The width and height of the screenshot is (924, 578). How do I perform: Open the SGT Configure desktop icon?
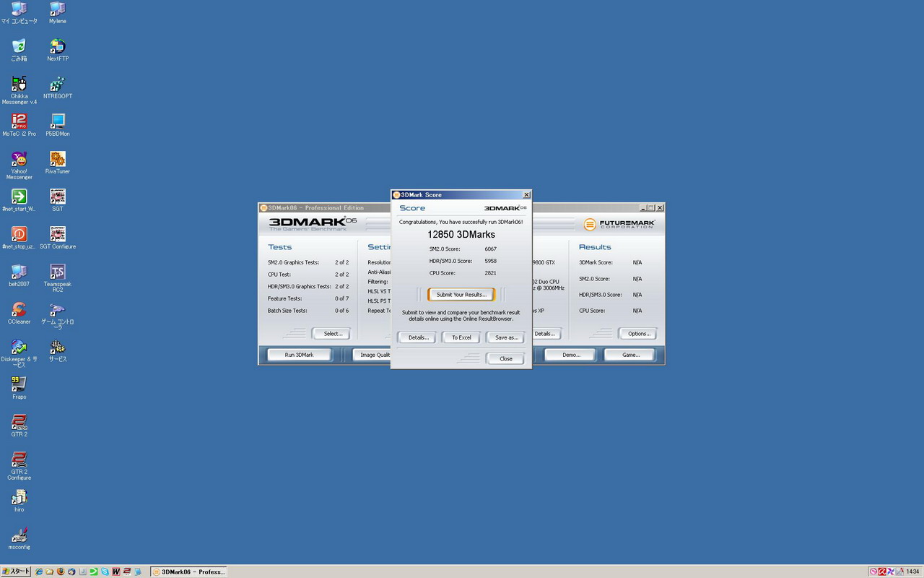click(57, 238)
